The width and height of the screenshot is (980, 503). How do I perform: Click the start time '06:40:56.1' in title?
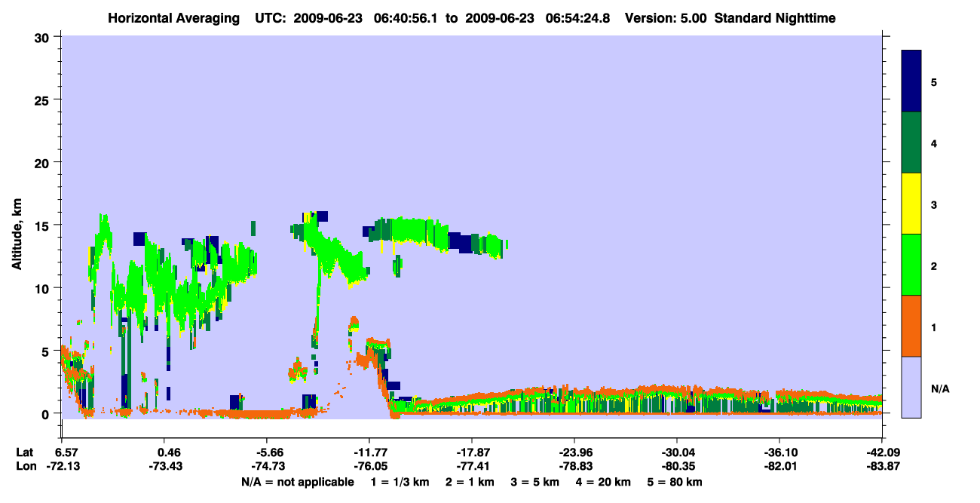coord(406,18)
